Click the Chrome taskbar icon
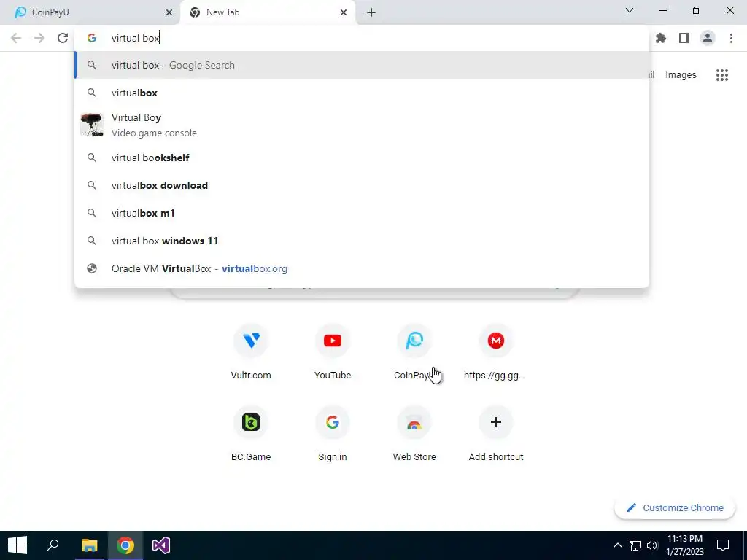The width and height of the screenshot is (747, 560). point(125,545)
